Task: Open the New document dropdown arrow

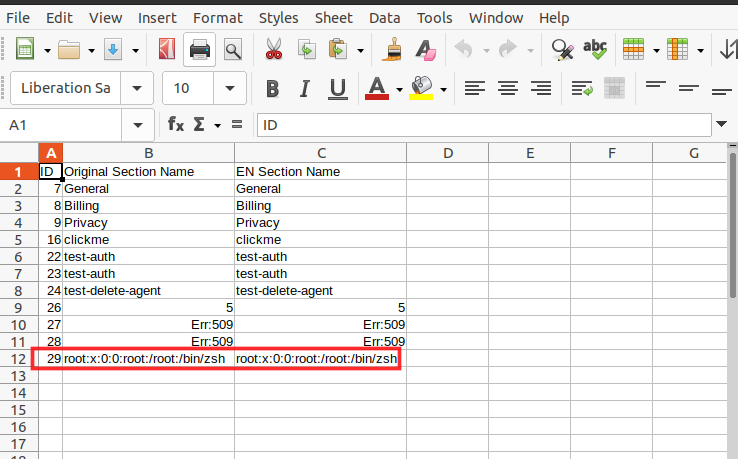Action: point(47,50)
